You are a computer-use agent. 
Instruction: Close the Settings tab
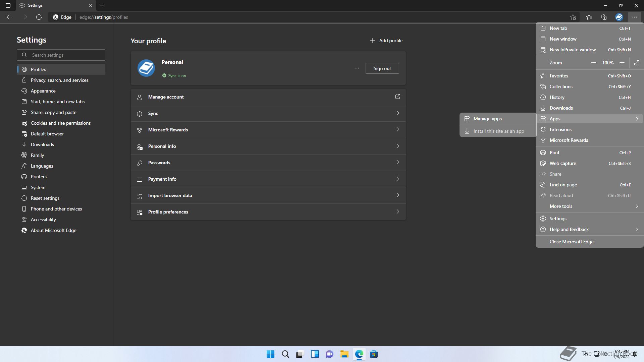91,5
